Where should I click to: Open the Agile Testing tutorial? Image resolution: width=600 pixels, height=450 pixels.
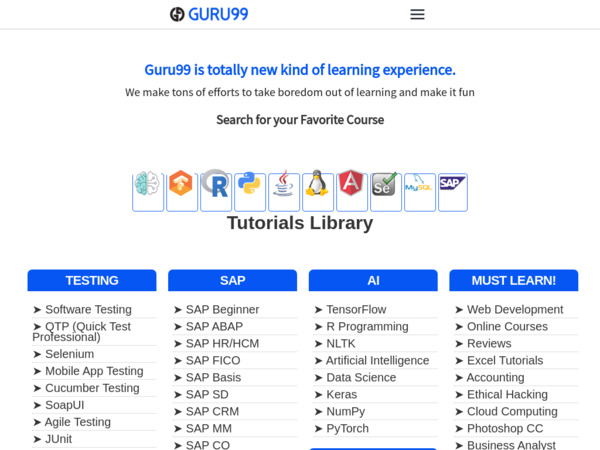78,422
